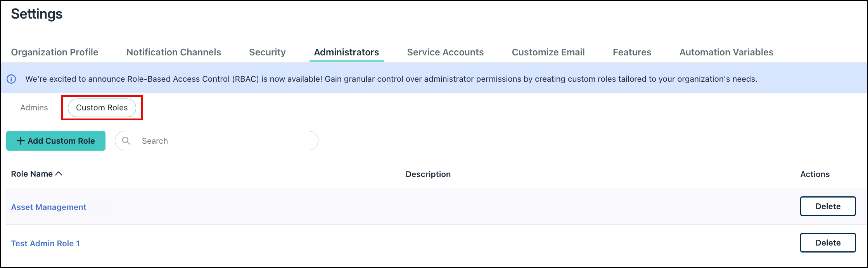Delete the Asset Management role

(828, 206)
